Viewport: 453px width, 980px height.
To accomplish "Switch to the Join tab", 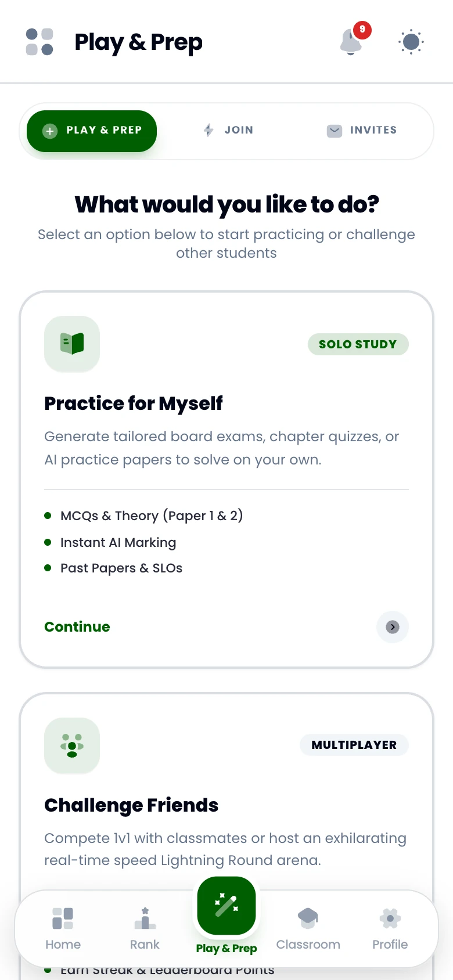I will (228, 130).
